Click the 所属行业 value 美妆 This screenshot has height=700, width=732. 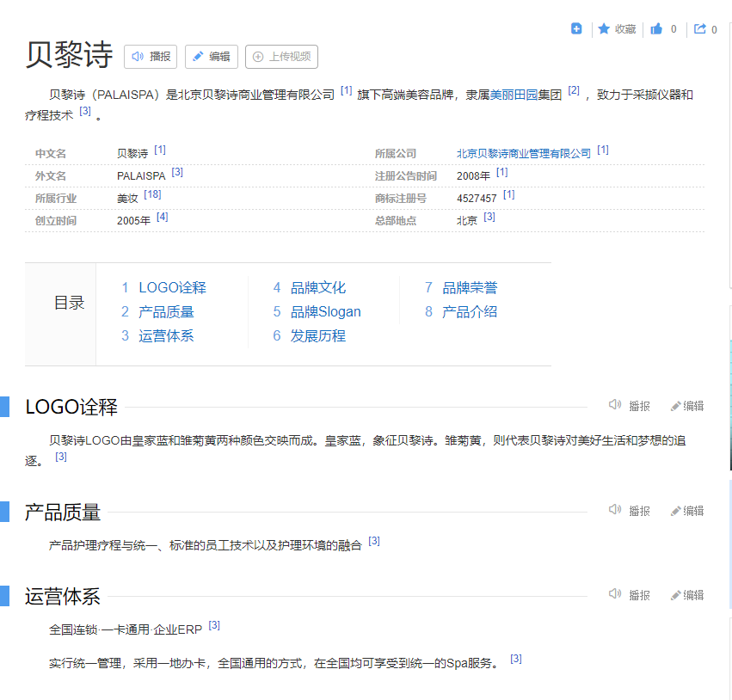pos(127,199)
